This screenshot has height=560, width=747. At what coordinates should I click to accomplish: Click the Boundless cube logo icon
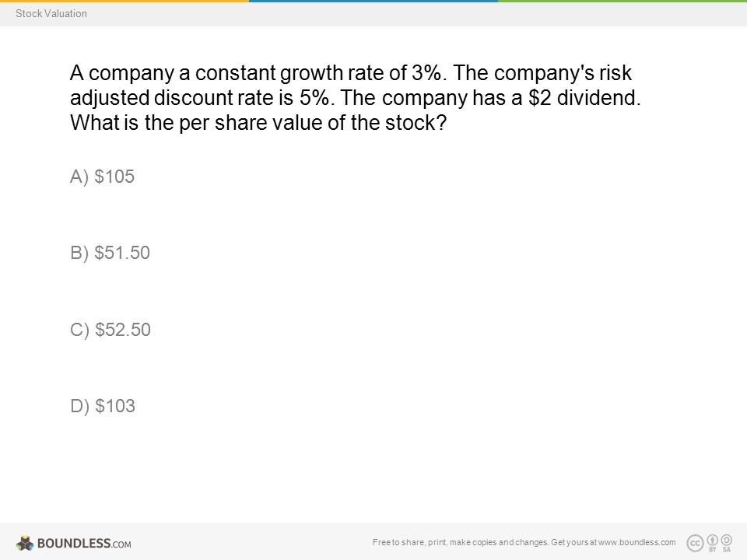(x=25, y=544)
